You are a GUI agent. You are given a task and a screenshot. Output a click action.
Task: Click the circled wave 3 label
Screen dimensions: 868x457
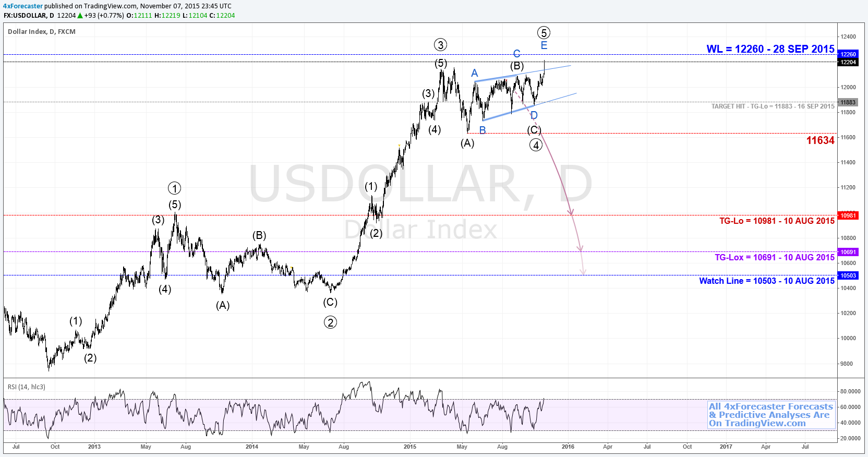point(440,45)
